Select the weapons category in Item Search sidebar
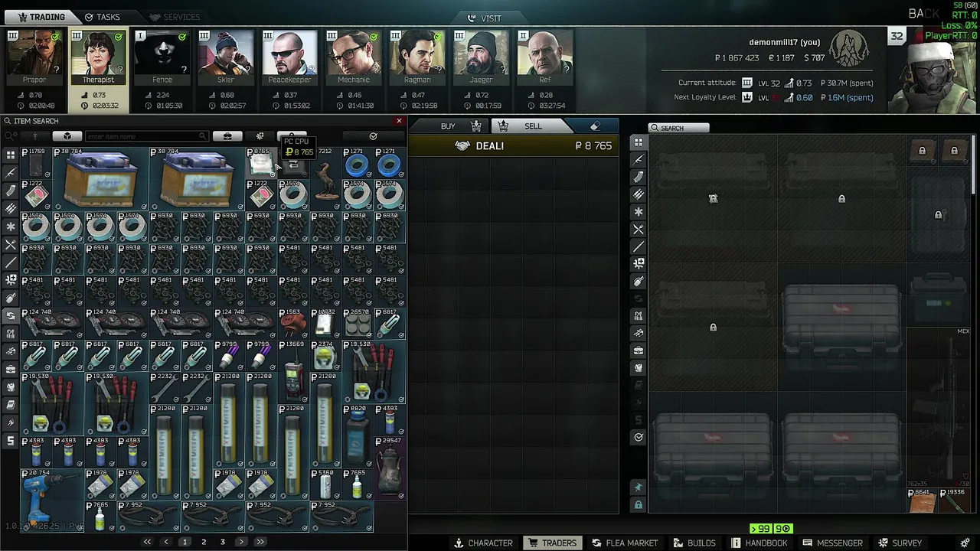Image resolution: width=980 pixels, height=551 pixels. pyautogui.click(x=11, y=172)
